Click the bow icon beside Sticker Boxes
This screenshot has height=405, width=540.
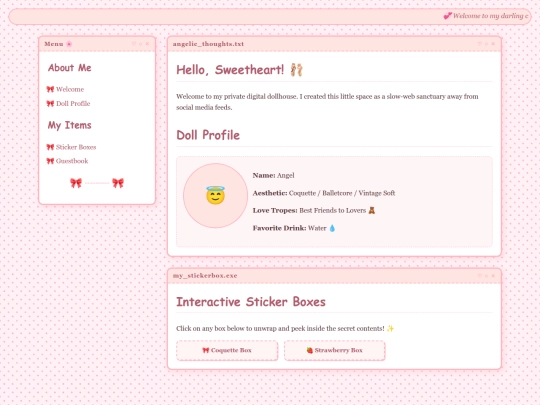(x=50, y=147)
